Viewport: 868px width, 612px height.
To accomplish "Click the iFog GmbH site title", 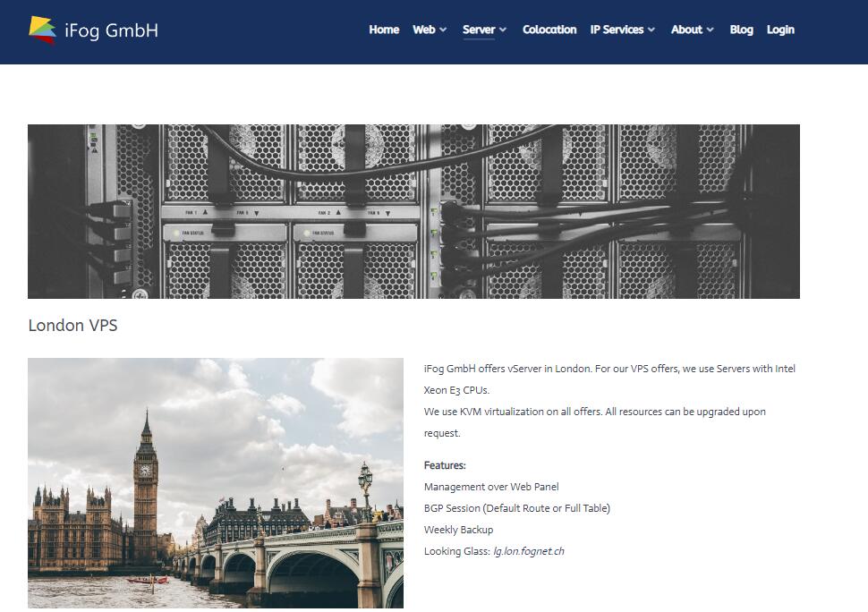I will 111,30.
